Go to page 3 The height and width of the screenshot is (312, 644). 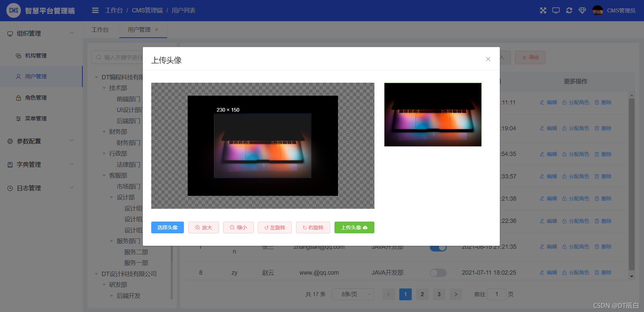439,294
